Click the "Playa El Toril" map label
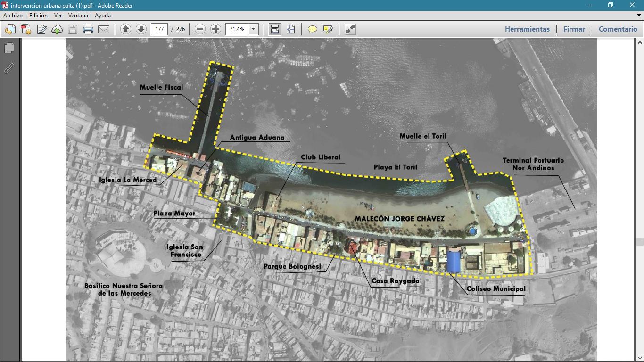 [396, 167]
